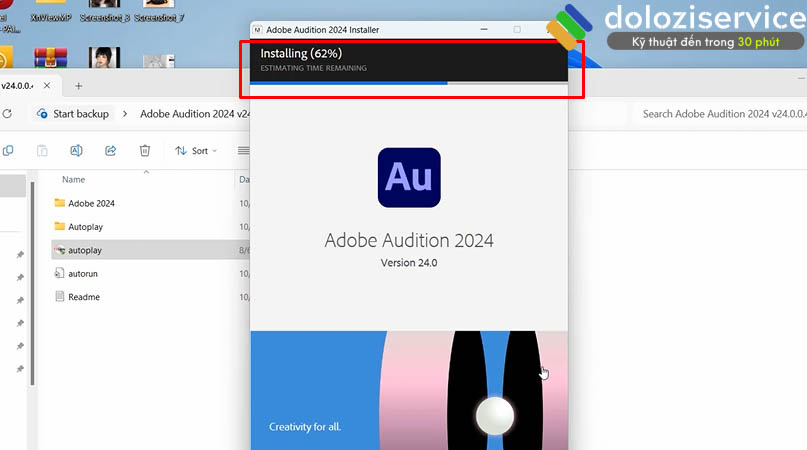Click the share icon in Explorer toolbar
The height and width of the screenshot is (450, 807).
click(x=111, y=151)
